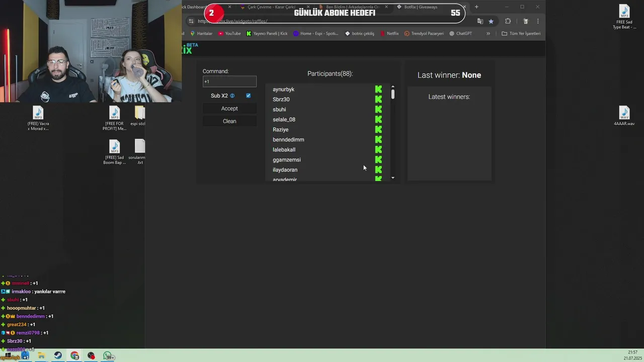Click the Kick icon beside aynurbyk
This screenshot has height=362, width=644.
click(x=378, y=89)
